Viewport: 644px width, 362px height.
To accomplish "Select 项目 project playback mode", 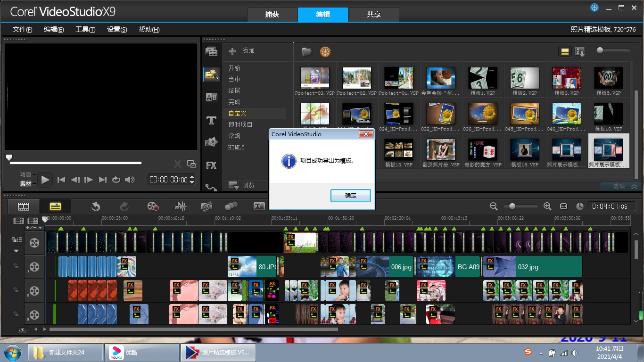I will click(x=25, y=175).
